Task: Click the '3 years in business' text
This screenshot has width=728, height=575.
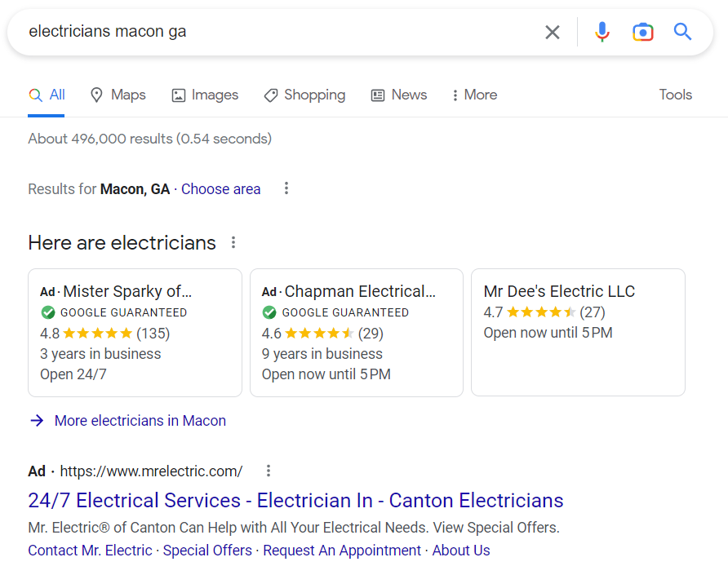Action: tap(100, 354)
